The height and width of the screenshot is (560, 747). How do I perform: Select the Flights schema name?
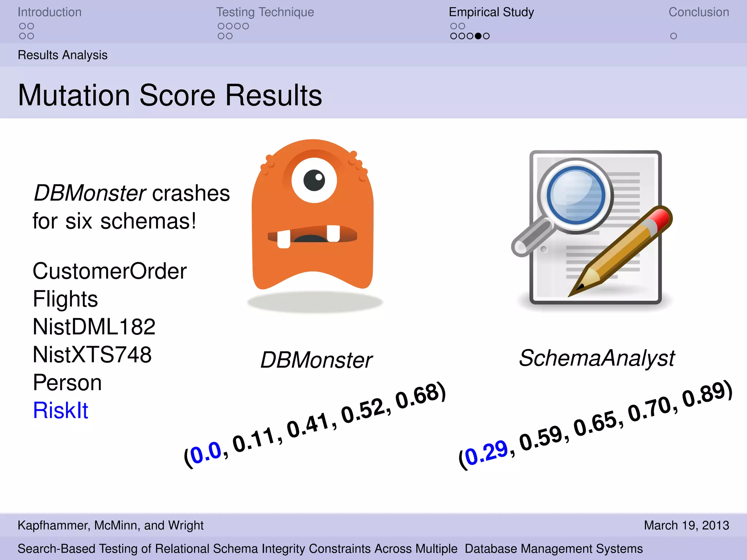[65, 299]
